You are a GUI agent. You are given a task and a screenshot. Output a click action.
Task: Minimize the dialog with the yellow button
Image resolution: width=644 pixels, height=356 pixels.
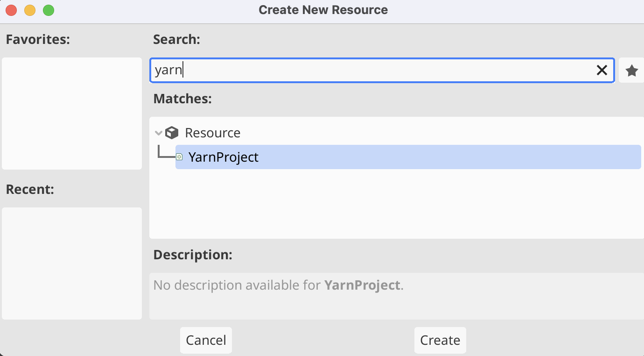30,10
